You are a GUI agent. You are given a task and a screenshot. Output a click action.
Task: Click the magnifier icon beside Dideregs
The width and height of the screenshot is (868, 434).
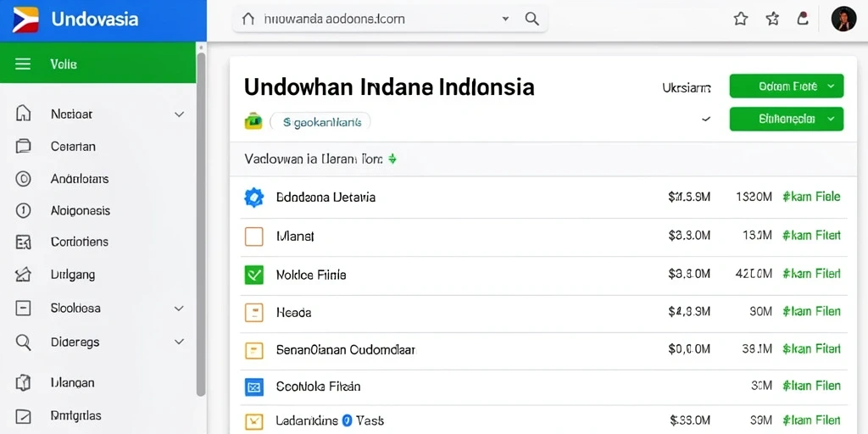(23, 342)
